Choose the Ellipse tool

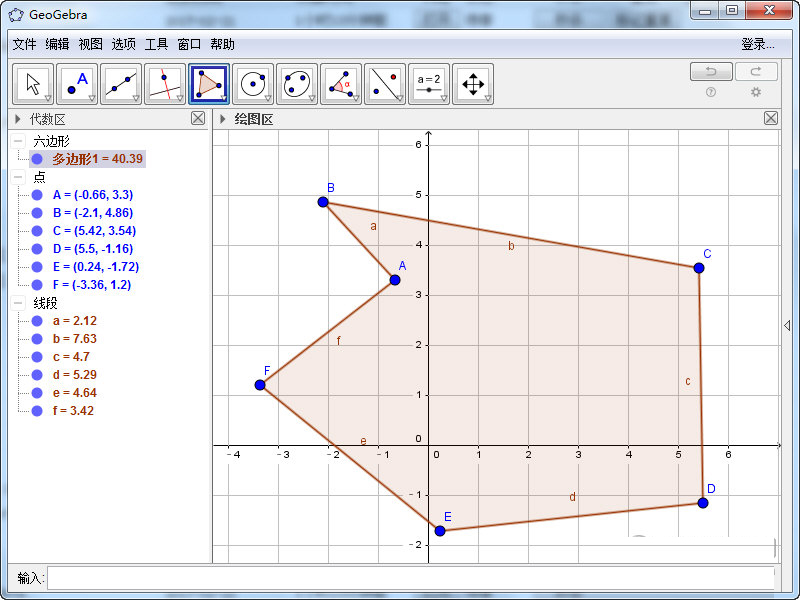pos(297,84)
